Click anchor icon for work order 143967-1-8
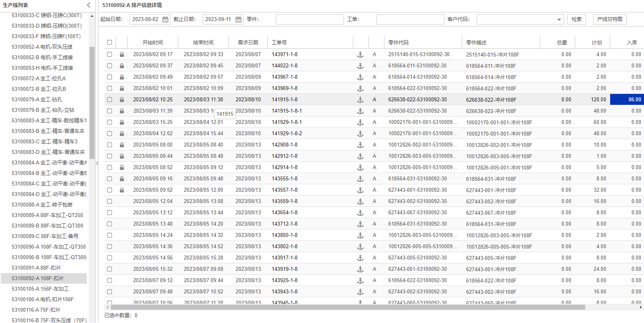The width and height of the screenshot is (644, 323). pyautogui.click(x=360, y=77)
